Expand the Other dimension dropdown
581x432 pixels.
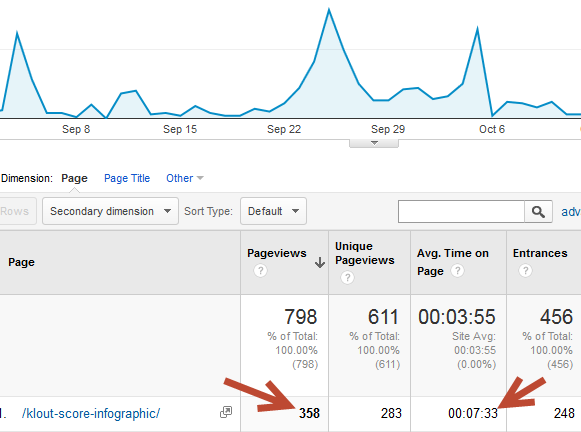point(185,178)
